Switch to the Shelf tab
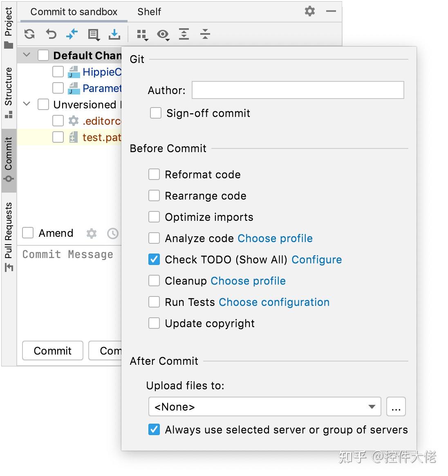The width and height of the screenshot is (448, 476). click(x=149, y=12)
